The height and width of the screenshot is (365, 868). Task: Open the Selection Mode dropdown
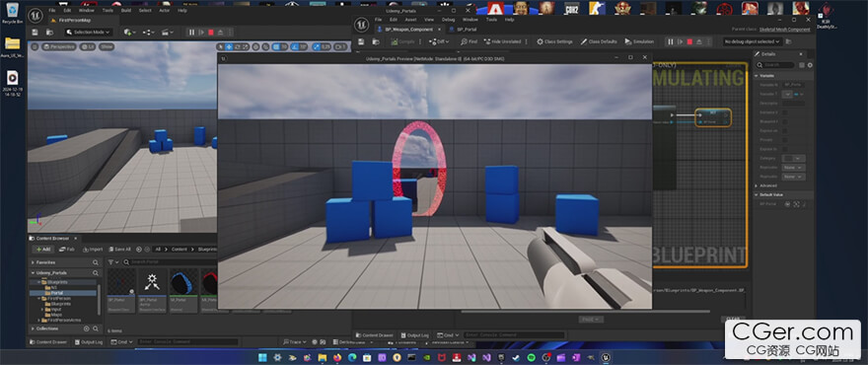[x=89, y=33]
